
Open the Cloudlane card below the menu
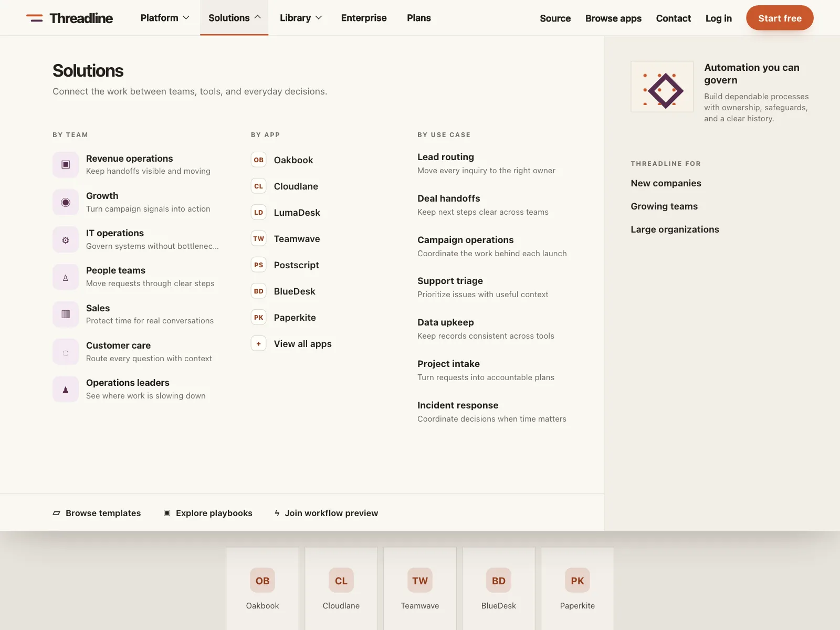[x=341, y=589]
